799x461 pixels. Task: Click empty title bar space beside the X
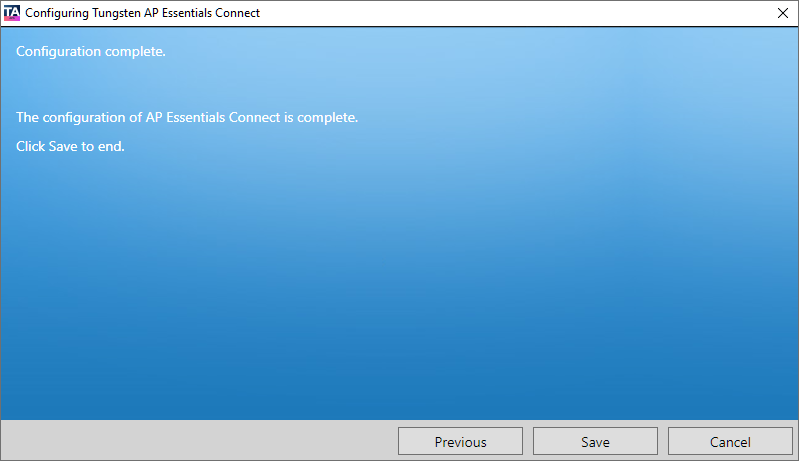510,13
